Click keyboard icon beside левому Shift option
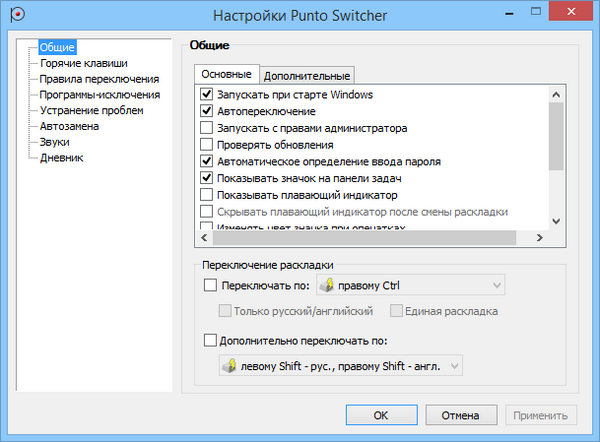 pos(229,367)
